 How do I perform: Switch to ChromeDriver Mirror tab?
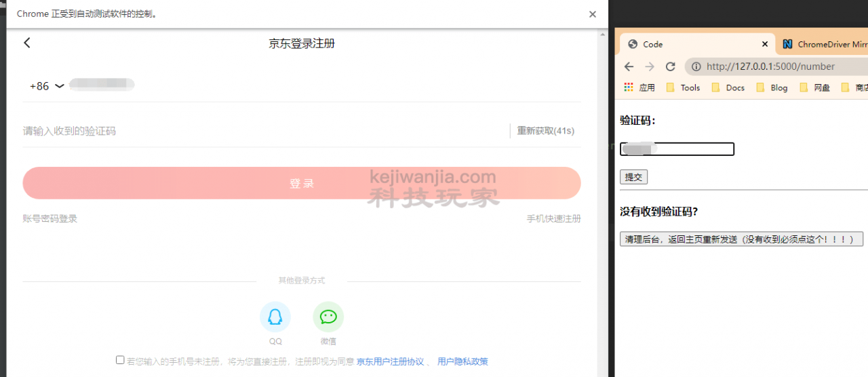pyautogui.click(x=824, y=44)
